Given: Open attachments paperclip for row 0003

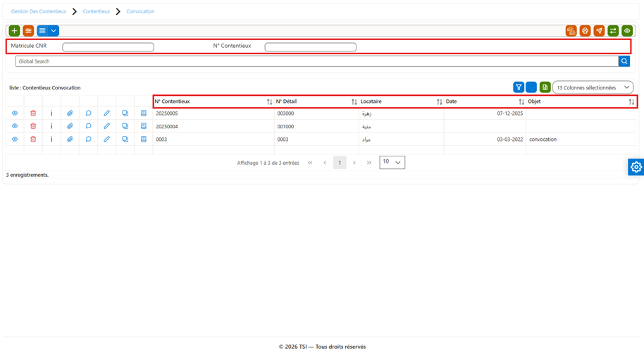Looking at the screenshot, I should (70, 140).
